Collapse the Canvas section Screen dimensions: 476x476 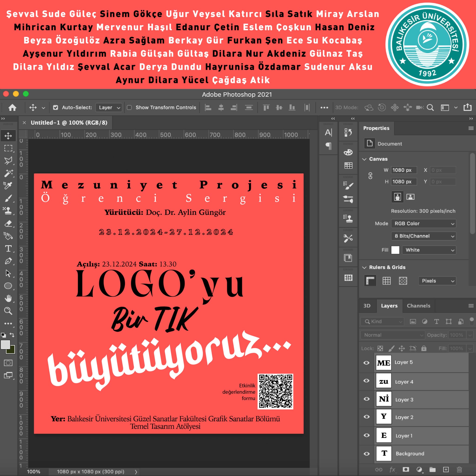[364, 159]
